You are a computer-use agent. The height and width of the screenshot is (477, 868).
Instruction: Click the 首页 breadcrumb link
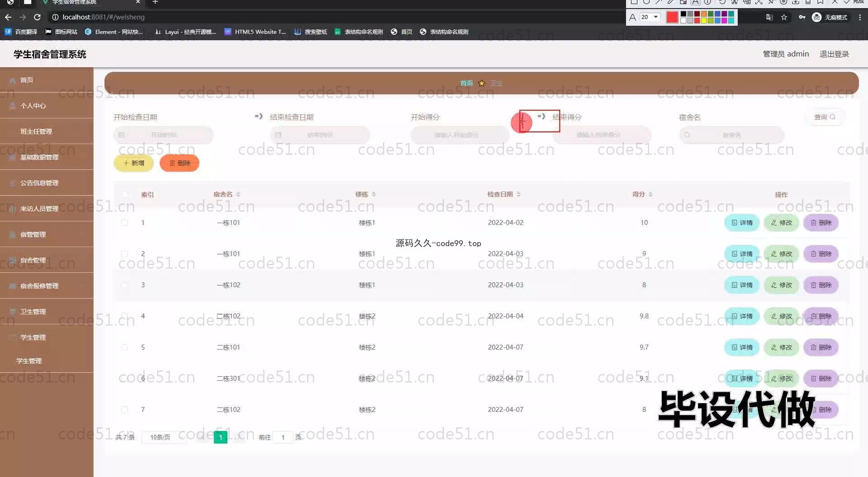coord(467,83)
